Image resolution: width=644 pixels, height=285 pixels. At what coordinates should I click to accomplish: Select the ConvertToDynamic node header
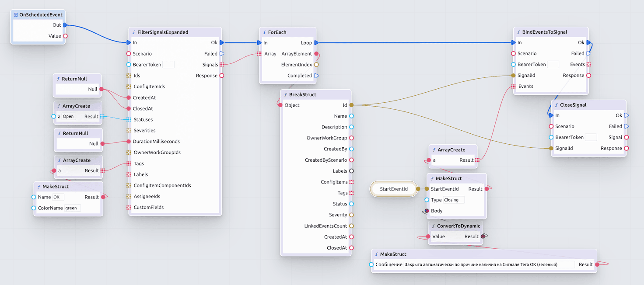[455, 226]
